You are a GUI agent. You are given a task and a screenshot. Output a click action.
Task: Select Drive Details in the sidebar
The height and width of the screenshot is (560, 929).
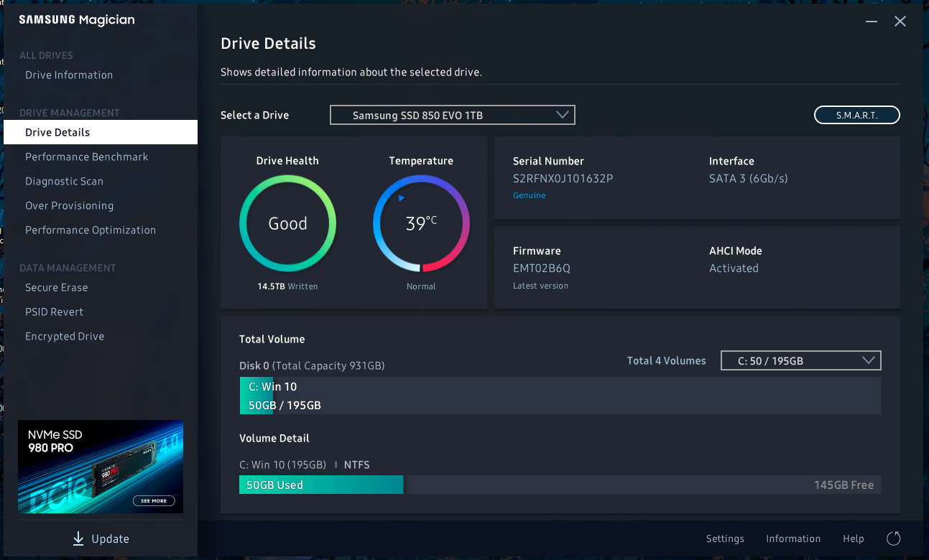(x=101, y=132)
